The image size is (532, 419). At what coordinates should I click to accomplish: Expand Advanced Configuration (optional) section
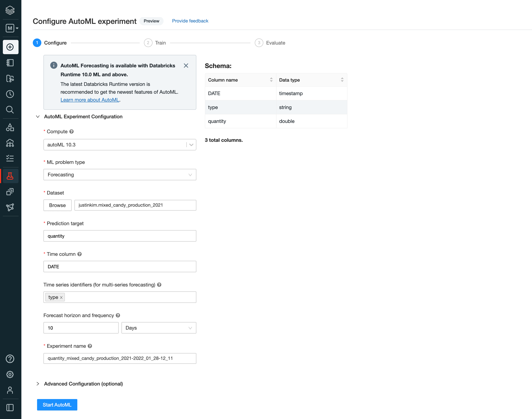click(x=83, y=384)
